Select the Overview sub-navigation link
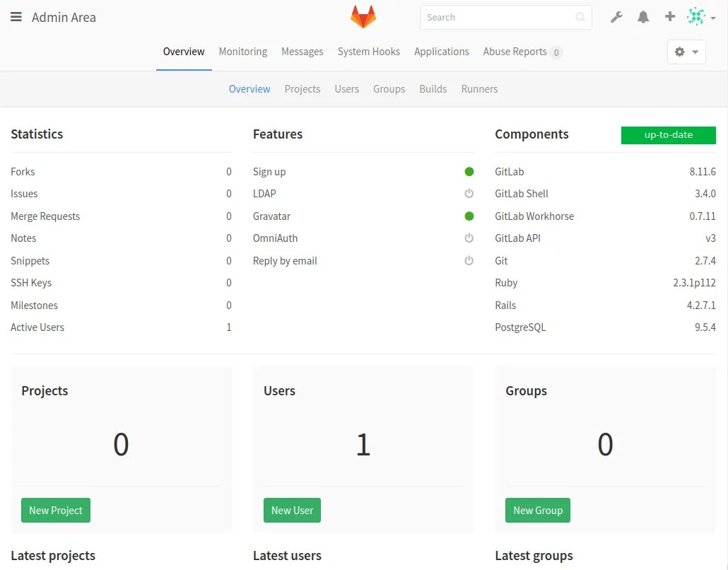The height and width of the screenshot is (570, 728). tap(249, 88)
